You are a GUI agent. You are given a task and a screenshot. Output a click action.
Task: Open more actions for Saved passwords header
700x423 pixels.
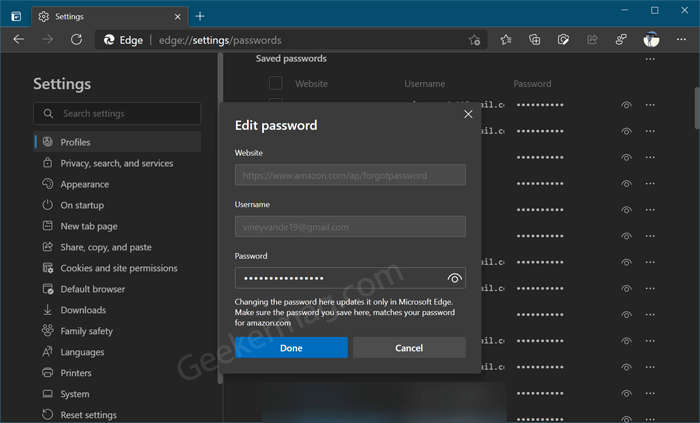650,59
